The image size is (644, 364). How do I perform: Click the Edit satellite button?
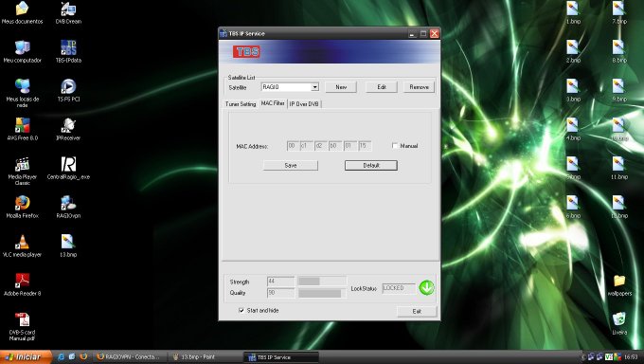pyautogui.click(x=382, y=87)
